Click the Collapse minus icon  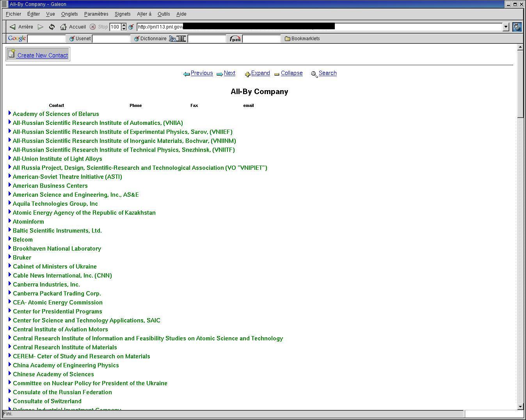pyautogui.click(x=277, y=74)
